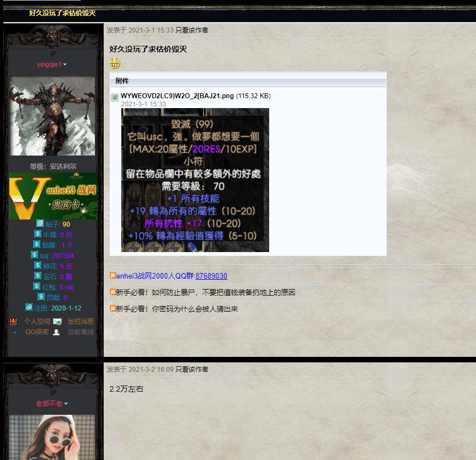
Task: Filter first post with 只看该作者
Action: (191, 30)
